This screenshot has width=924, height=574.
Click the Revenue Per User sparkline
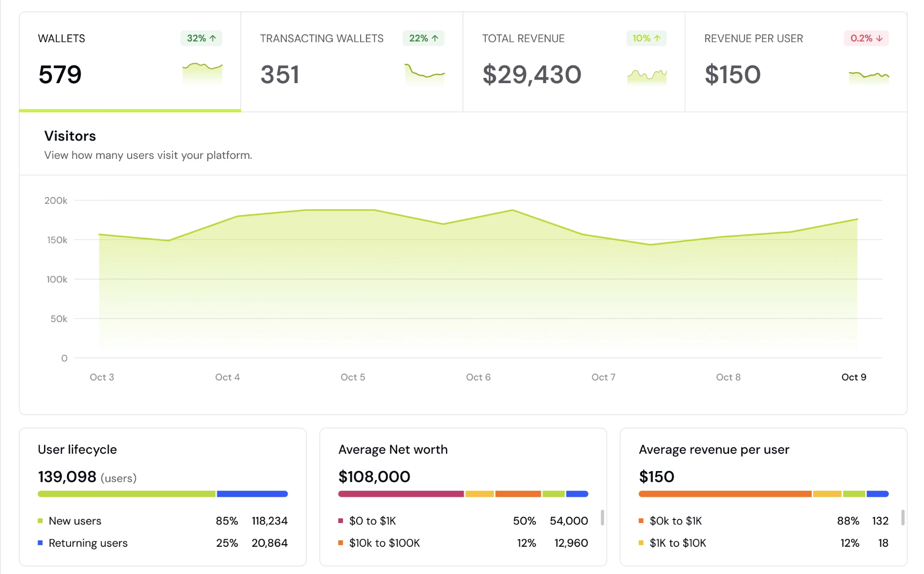(x=868, y=76)
